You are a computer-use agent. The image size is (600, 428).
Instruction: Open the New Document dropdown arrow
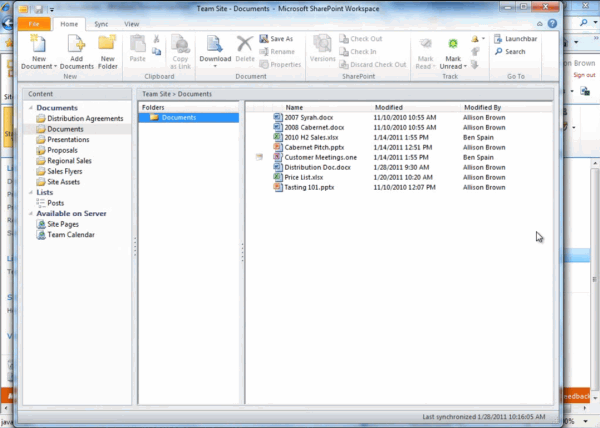click(x=55, y=66)
